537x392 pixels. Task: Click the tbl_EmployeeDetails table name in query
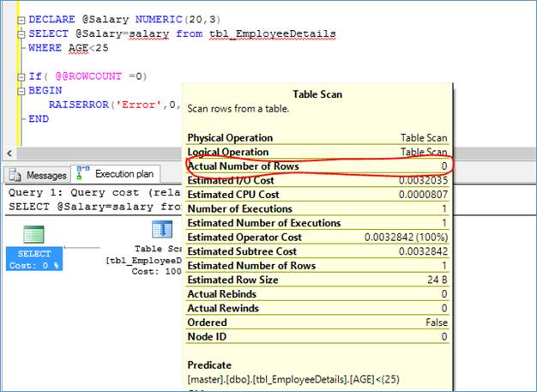click(273, 34)
